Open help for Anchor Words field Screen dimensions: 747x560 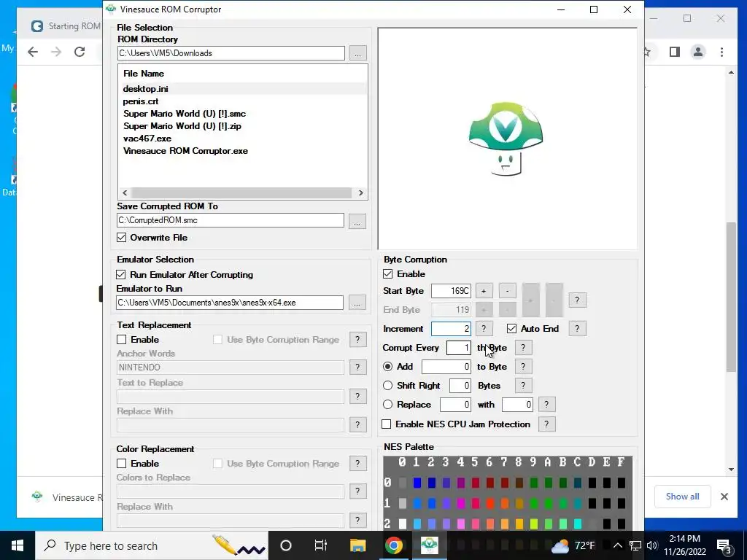pyautogui.click(x=357, y=367)
